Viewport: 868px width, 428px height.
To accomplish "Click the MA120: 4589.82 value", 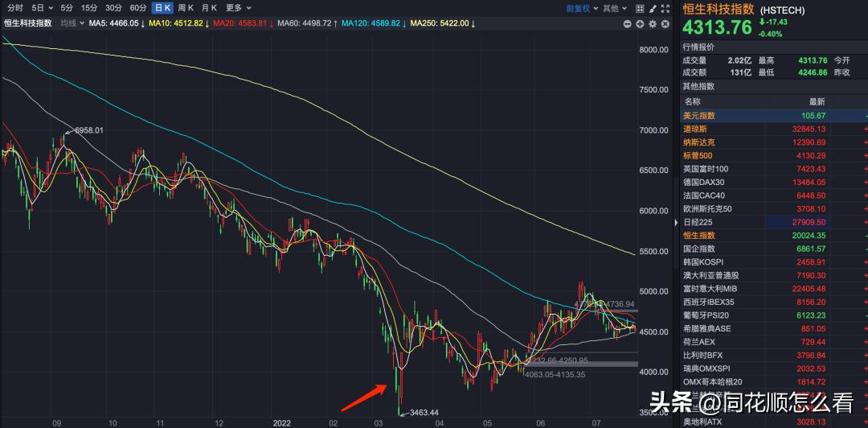I will pos(374,23).
